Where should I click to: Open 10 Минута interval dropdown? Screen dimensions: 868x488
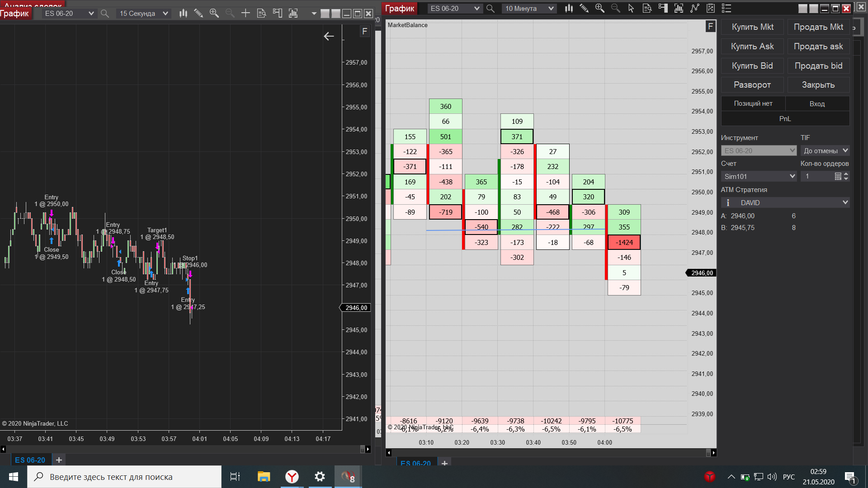[x=529, y=8]
